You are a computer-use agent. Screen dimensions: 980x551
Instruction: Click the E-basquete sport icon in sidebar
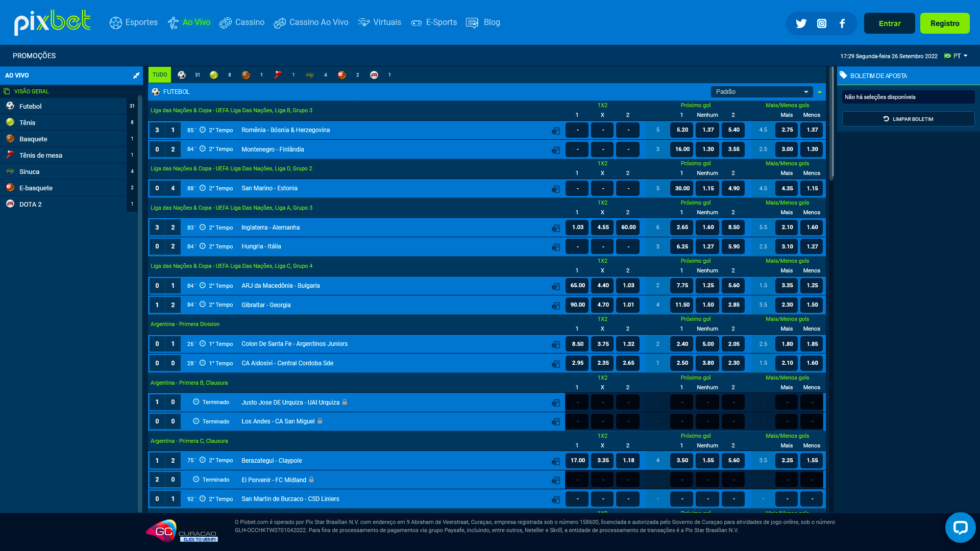(x=10, y=188)
